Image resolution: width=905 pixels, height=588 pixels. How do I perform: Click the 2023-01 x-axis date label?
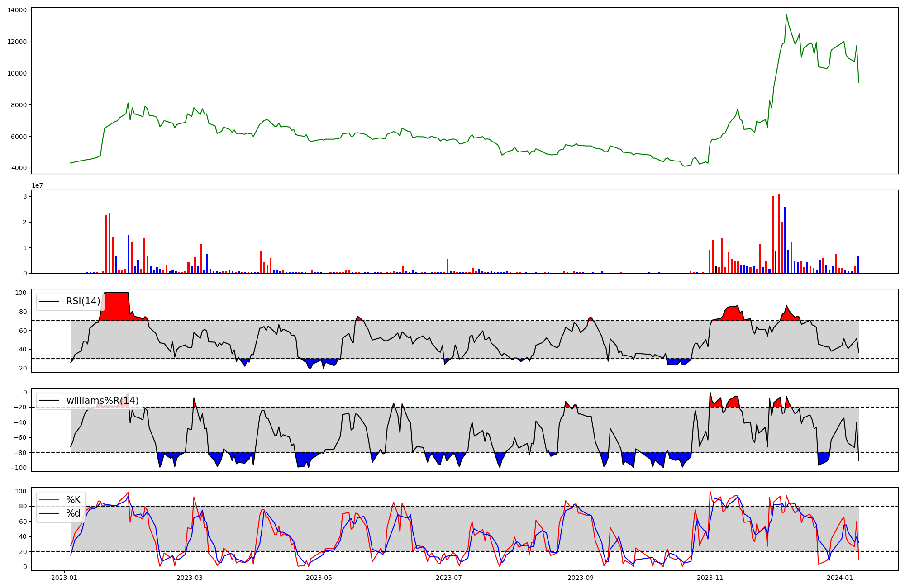[64, 578]
